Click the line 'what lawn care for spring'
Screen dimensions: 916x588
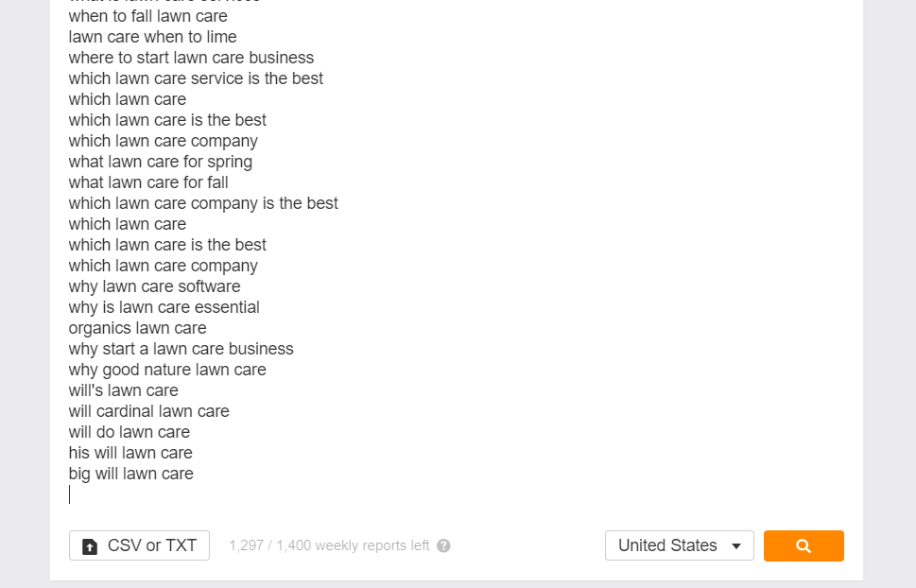click(160, 162)
